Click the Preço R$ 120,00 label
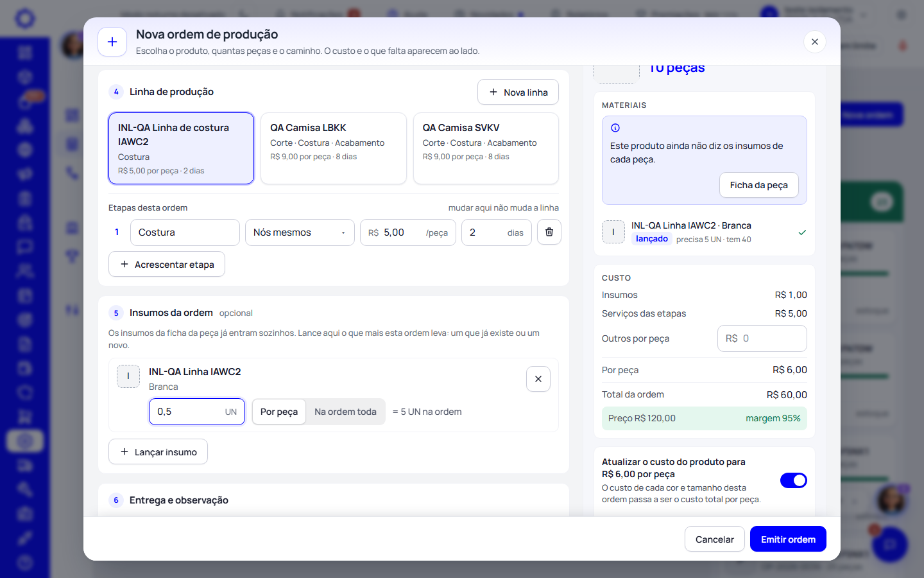This screenshot has width=924, height=578. click(x=642, y=418)
